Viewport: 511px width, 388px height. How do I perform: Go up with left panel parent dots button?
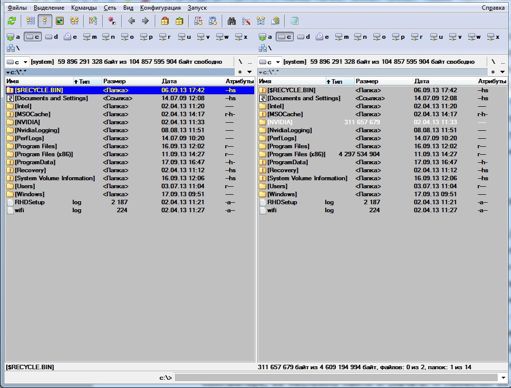click(250, 62)
